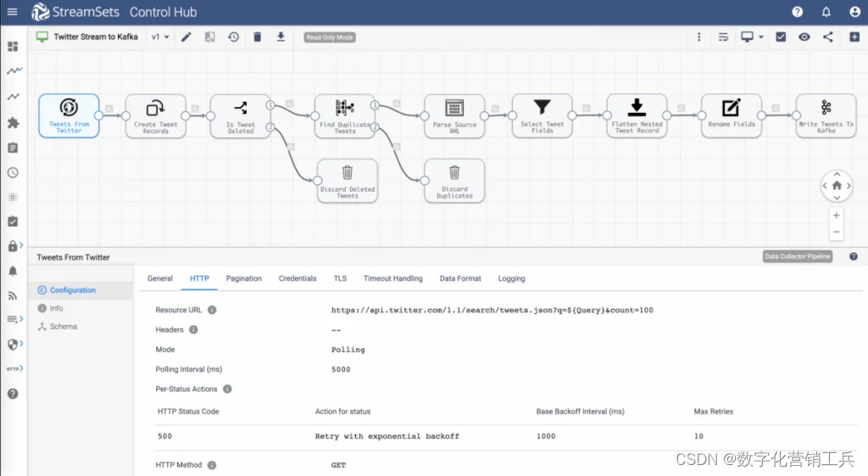Screen dimensions: 868x476
Task: Open the puzzle piece sidebar icon
Action: click(13, 122)
